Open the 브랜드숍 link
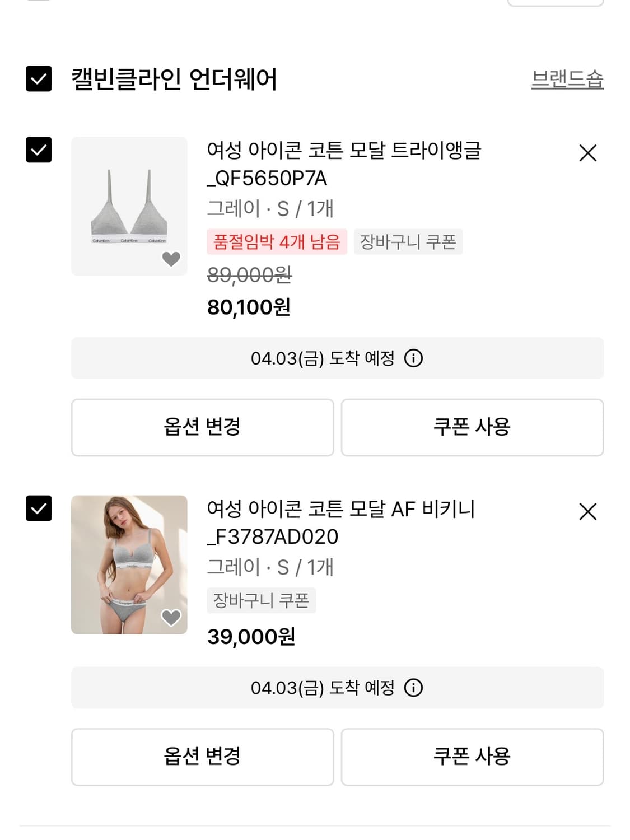This screenshot has height=840, width=630. [567, 79]
